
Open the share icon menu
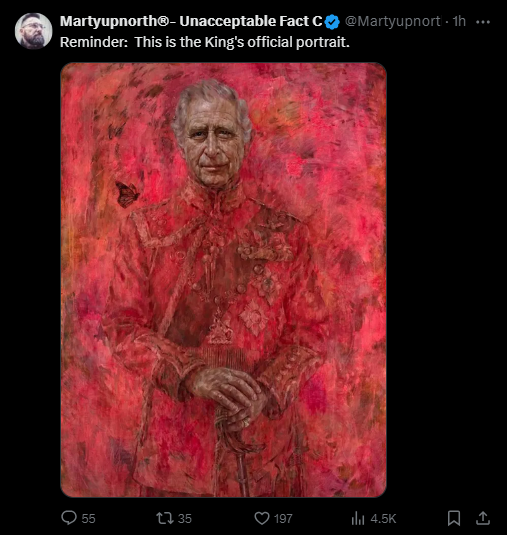483,518
